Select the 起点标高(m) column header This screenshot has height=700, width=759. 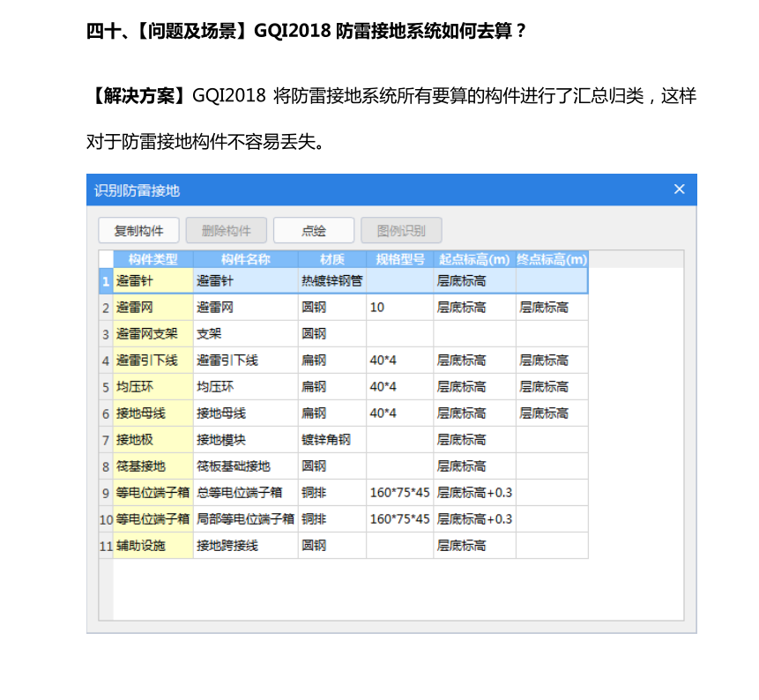click(474, 259)
